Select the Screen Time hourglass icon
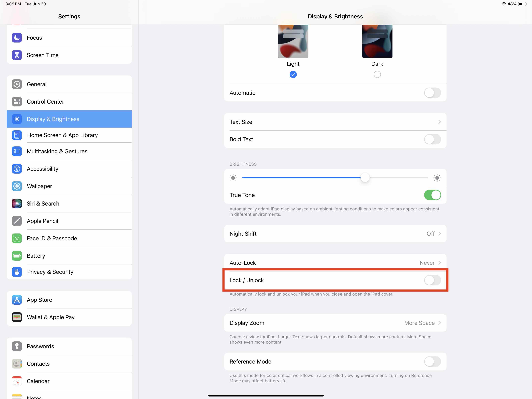 (x=17, y=55)
